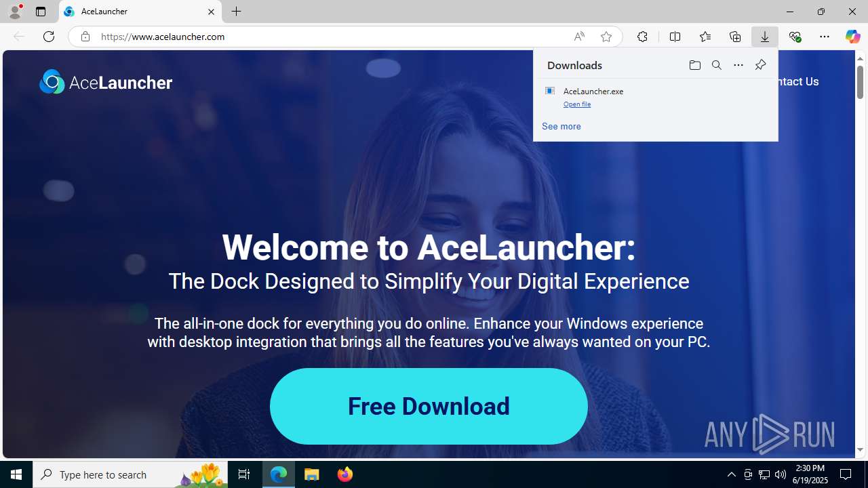The height and width of the screenshot is (488, 868).
Task: Click the AceLauncher.exe download entry
Action: pyautogui.click(x=656, y=97)
